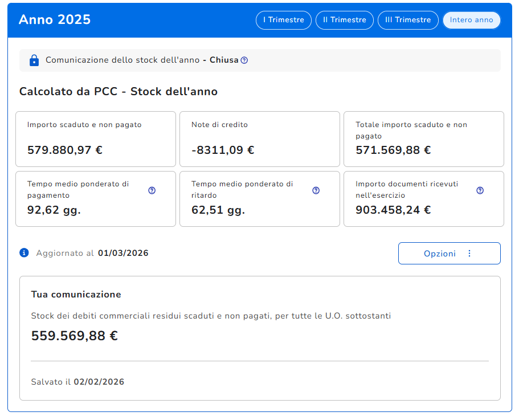Click the Note di credito label
This screenshot has height=420, width=523.
click(219, 125)
